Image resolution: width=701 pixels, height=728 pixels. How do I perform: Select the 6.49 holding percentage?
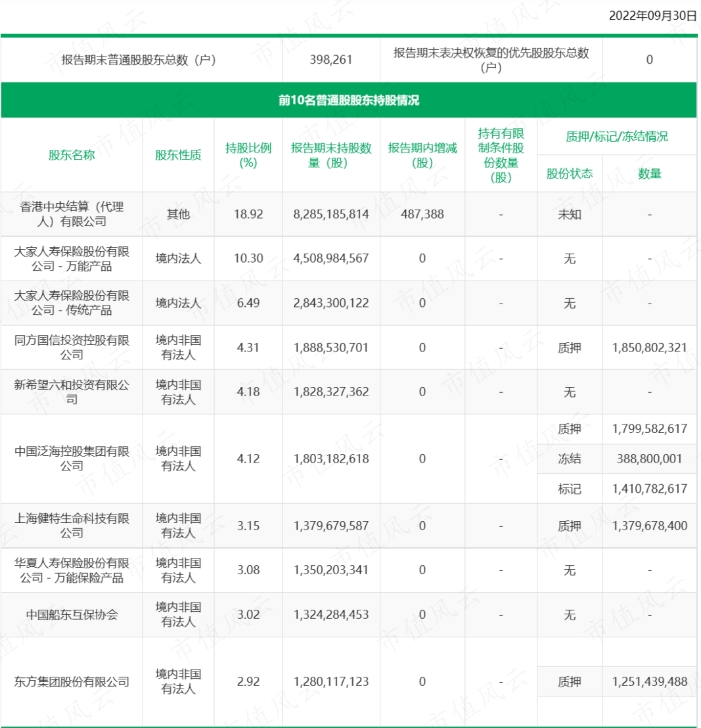(x=248, y=303)
